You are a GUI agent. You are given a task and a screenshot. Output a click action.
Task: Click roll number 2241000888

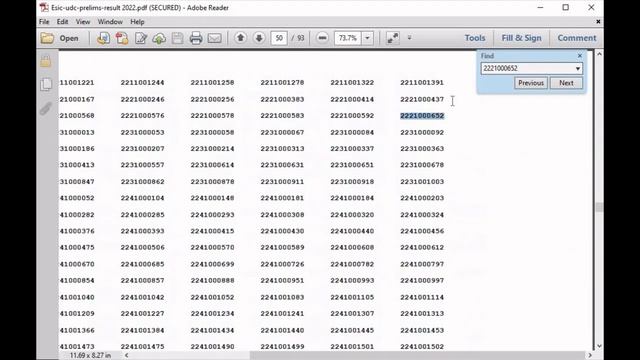212,280
